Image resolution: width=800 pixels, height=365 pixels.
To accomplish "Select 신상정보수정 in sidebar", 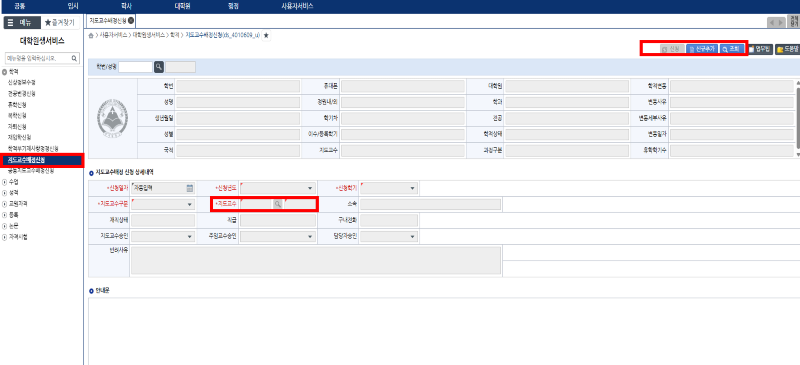I will 21,82.
